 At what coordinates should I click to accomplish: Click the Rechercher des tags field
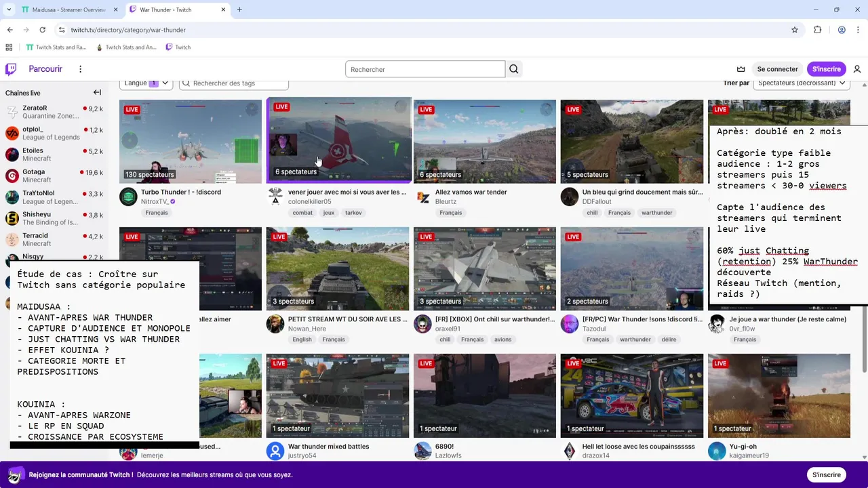[234, 83]
